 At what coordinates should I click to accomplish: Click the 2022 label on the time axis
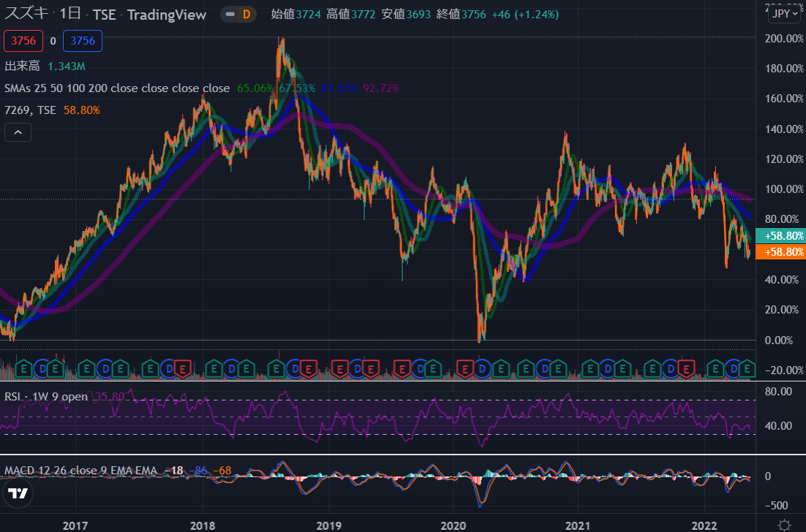point(704,525)
